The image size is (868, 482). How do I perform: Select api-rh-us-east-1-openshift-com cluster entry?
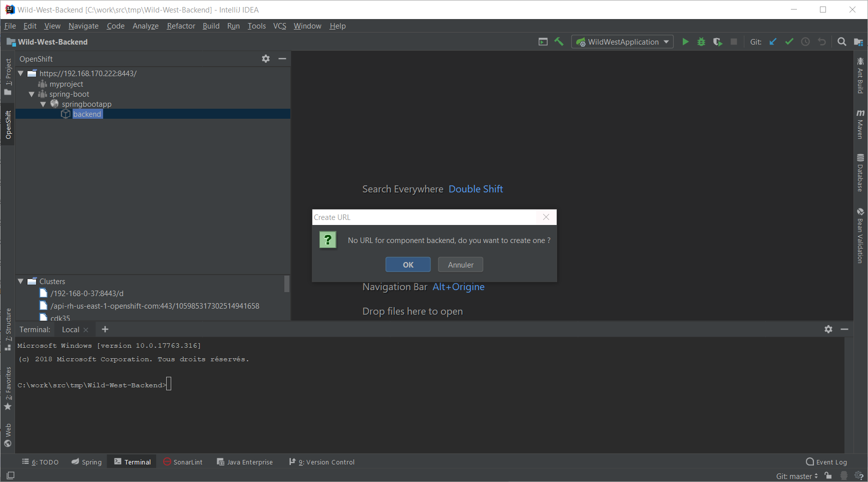point(155,306)
